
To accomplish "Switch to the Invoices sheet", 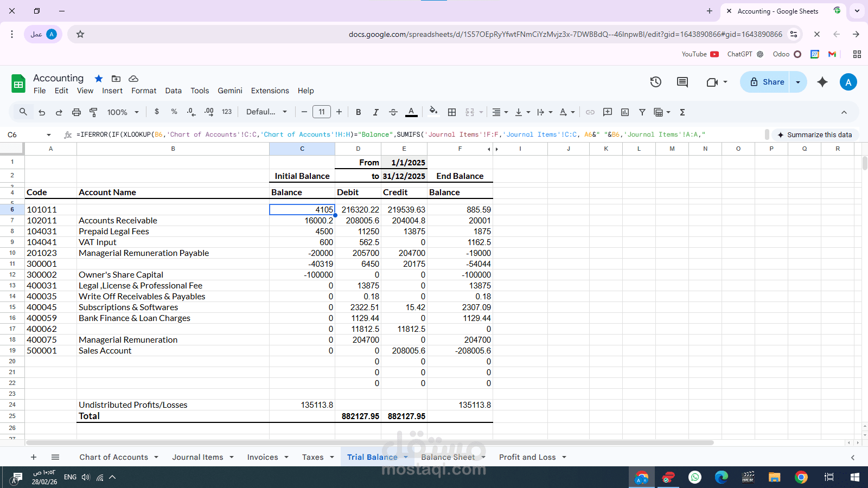I will point(263,457).
